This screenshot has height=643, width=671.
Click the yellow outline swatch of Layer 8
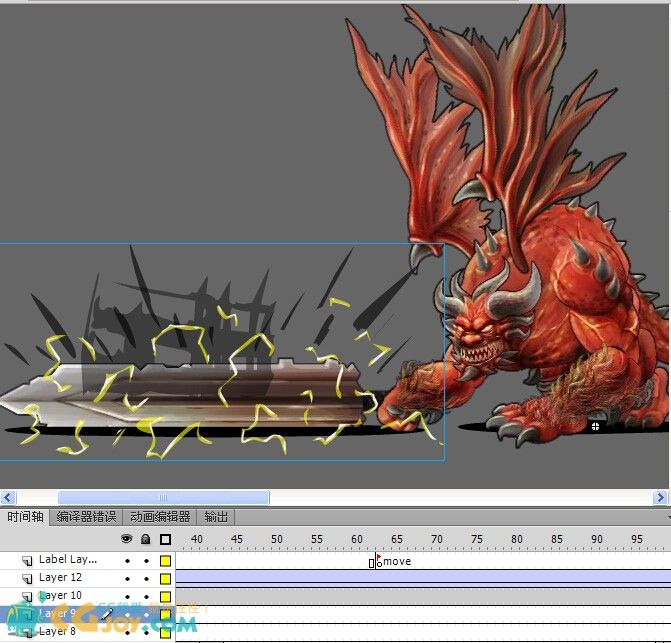pyautogui.click(x=165, y=632)
